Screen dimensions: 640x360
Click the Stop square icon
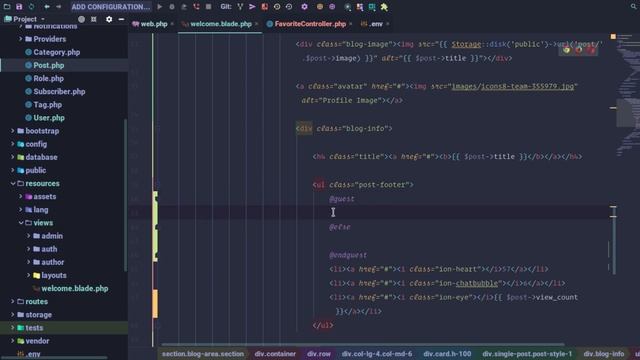(209, 7)
